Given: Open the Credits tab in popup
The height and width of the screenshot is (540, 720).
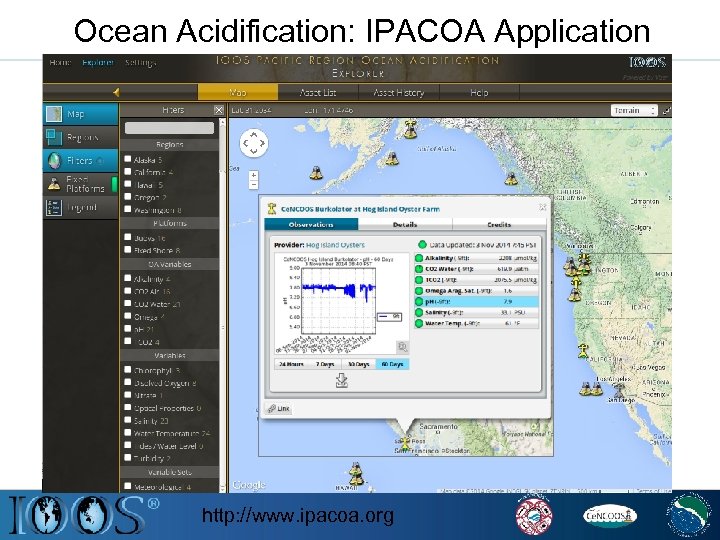Looking at the screenshot, I should (x=499, y=225).
